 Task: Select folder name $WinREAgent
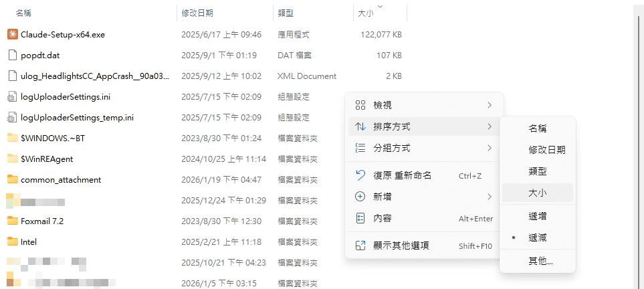click(47, 159)
